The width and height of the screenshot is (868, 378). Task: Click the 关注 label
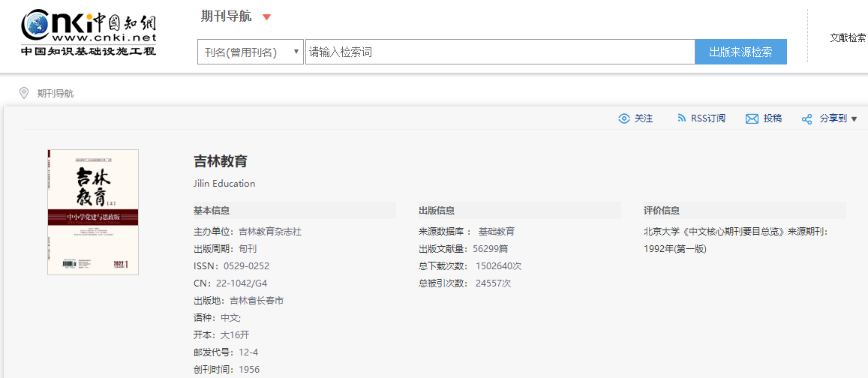tap(644, 118)
